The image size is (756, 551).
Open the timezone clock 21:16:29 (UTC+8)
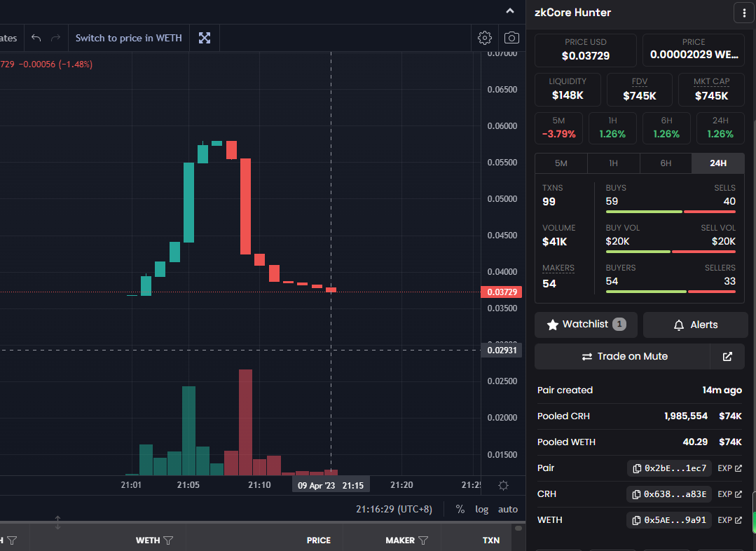[394, 509]
